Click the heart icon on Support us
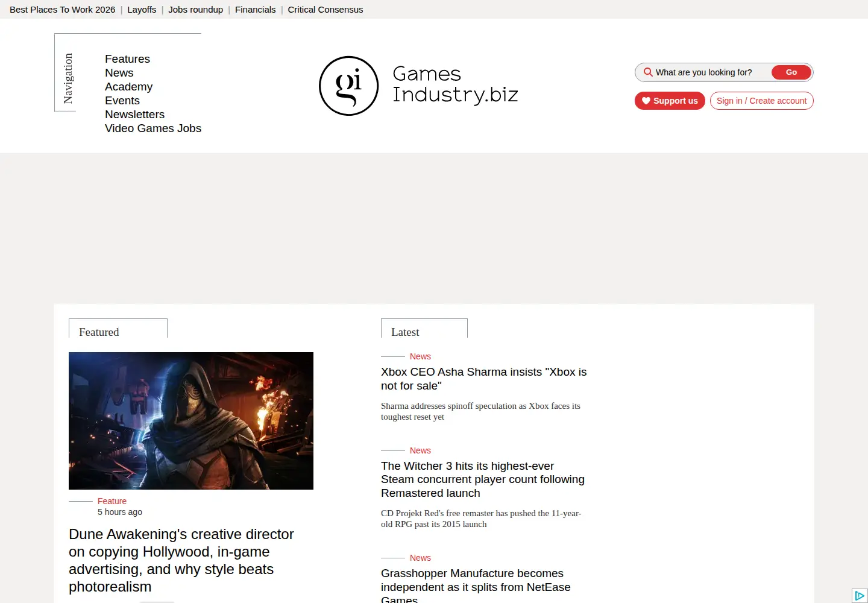 [646, 101]
